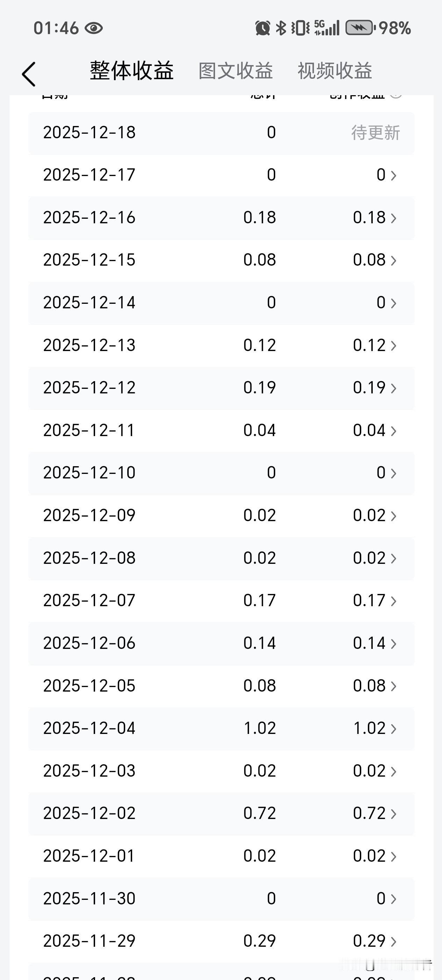This screenshot has height=980, width=442.
Task: Expand details chevron for 2025-12-04
Action: [394, 729]
